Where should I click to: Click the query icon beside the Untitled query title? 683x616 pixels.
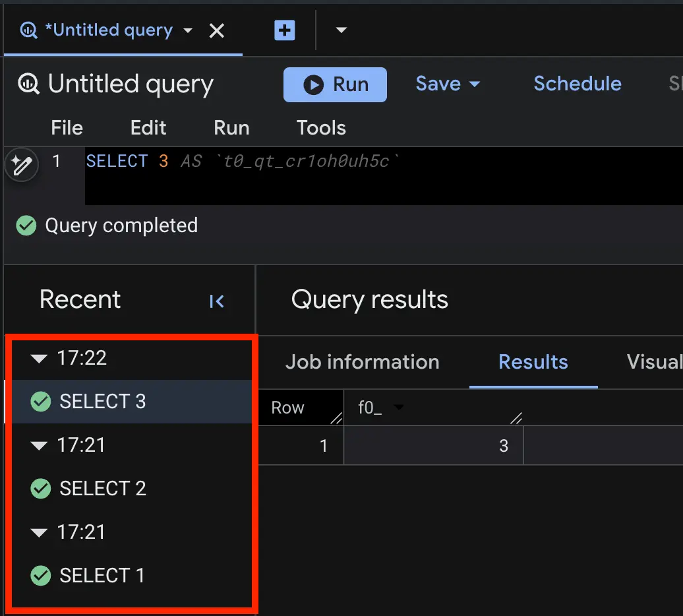coord(29,84)
